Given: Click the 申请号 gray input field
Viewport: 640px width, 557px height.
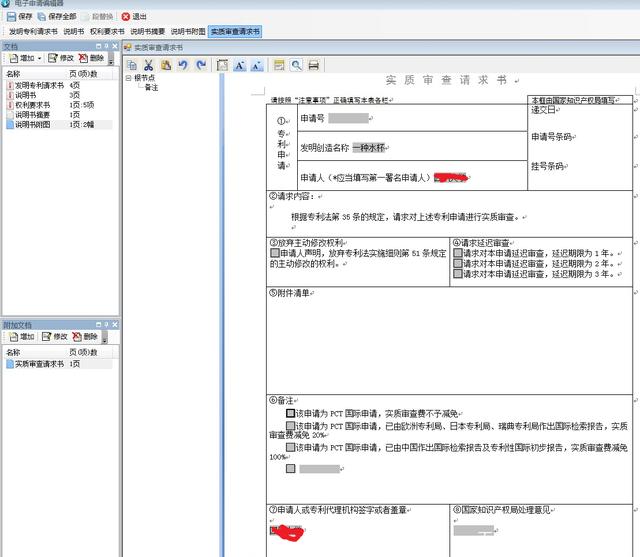Looking at the screenshot, I should [x=349, y=118].
